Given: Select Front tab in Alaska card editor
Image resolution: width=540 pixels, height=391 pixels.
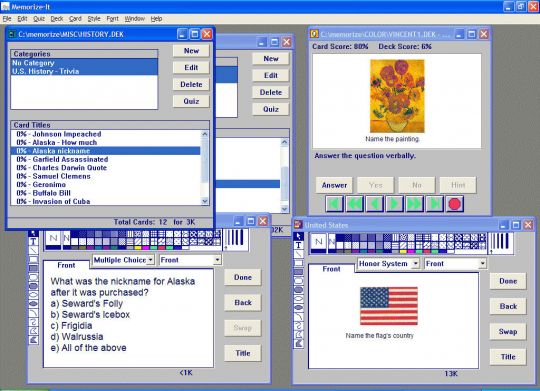Looking at the screenshot, I should pyautogui.click(x=66, y=265).
